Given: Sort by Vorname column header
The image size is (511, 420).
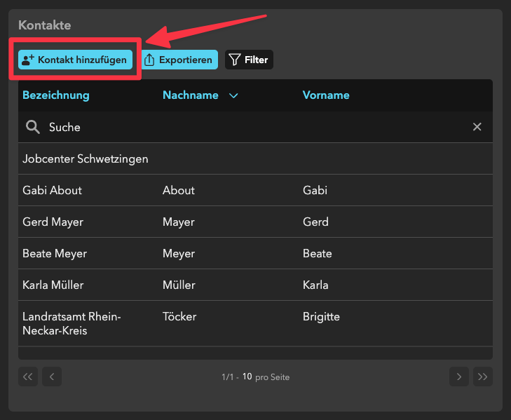Looking at the screenshot, I should (326, 95).
